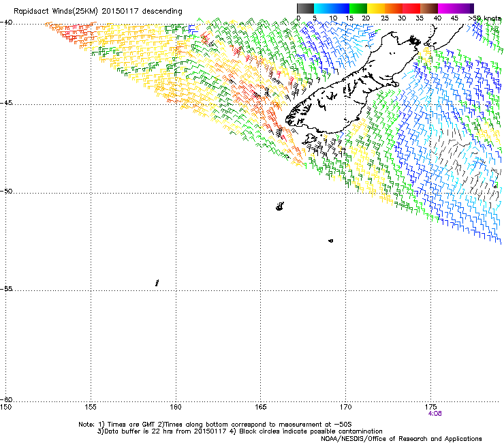Click the '-40' latitude label
The image size is (504, 443).
click(x=7, y=22)
